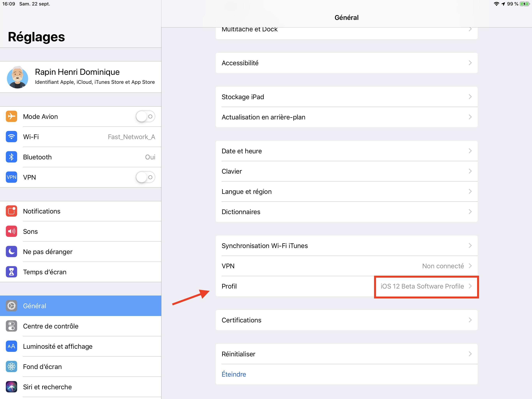Enable the Mode Avion switch

(145, 117)
